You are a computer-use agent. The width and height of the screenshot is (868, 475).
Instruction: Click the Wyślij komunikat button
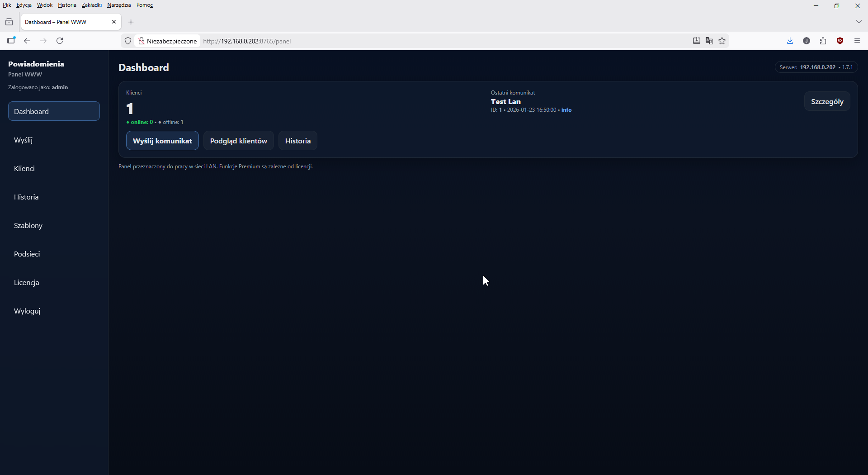coord(162,141)
